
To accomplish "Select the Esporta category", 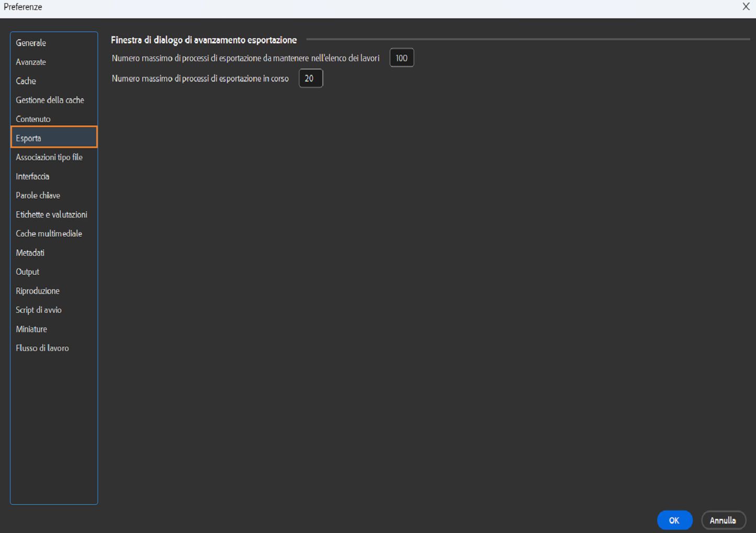I will 54,138.
